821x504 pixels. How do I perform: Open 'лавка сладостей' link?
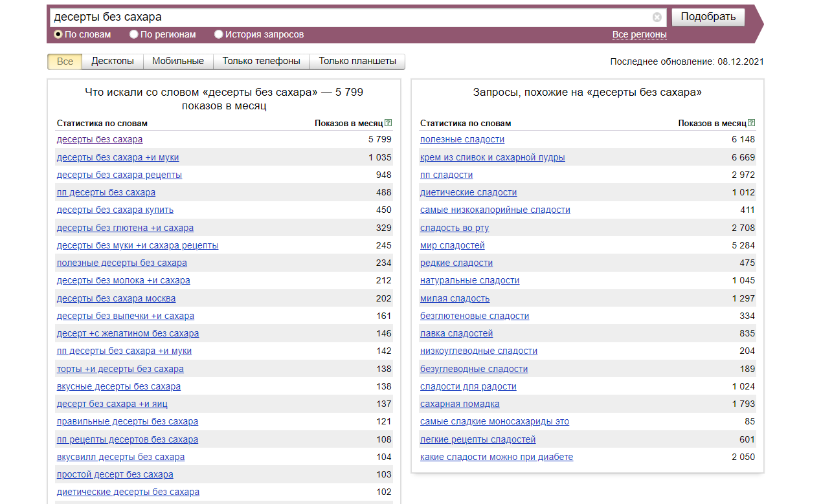tap(456, 333)
